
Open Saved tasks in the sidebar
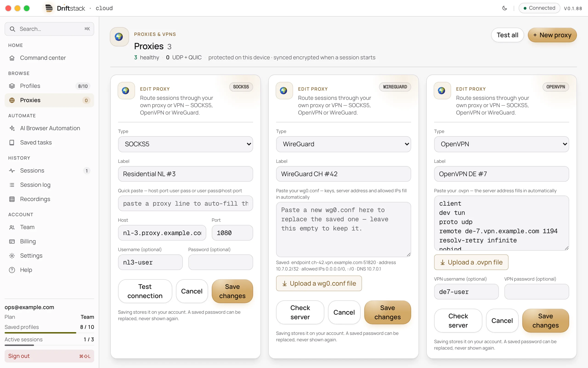[x=49, y=142]
